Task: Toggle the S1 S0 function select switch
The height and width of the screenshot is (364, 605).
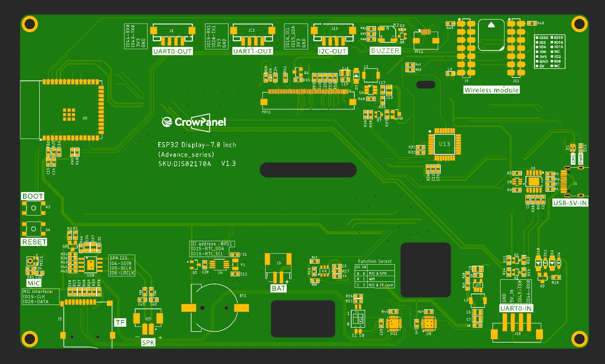Action: pos(359,319)
